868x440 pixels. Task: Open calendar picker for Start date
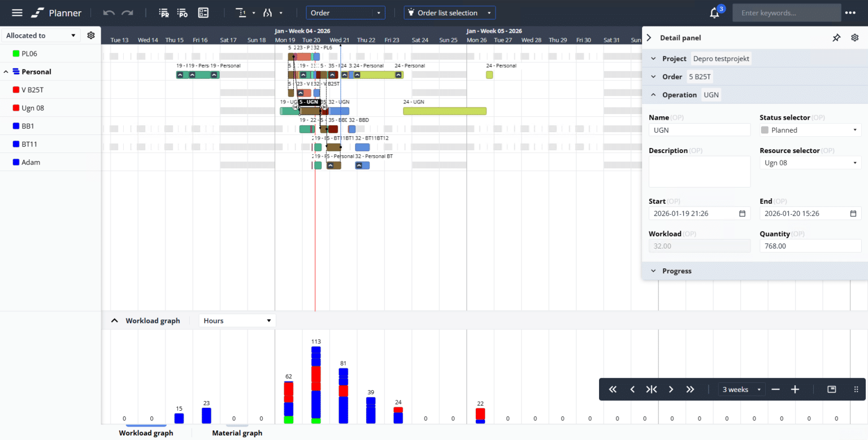pos(743,214)
